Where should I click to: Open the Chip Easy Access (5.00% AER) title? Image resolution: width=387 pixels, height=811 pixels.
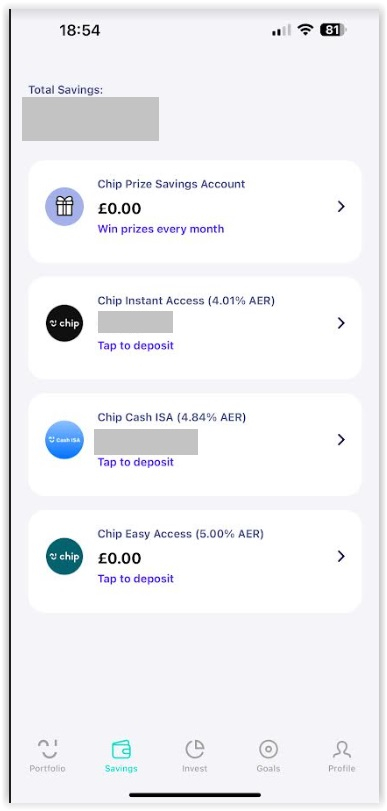(x=181, y=534)
